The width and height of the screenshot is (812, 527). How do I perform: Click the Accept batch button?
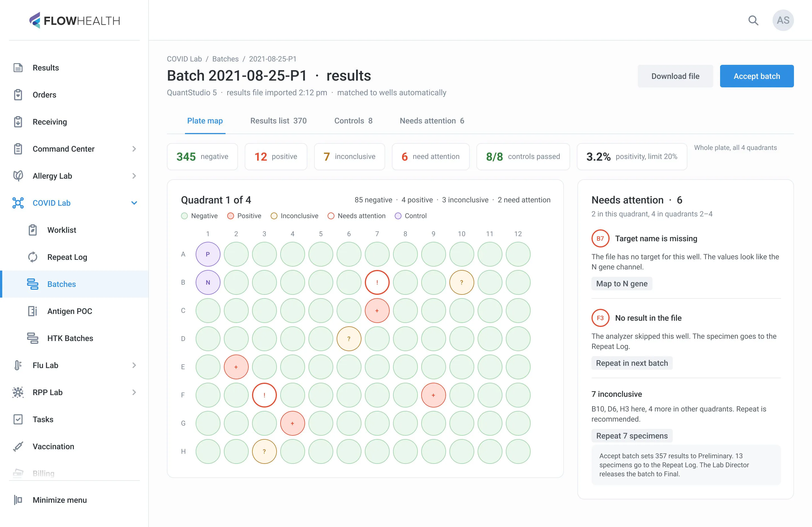[x=757, y=76]
